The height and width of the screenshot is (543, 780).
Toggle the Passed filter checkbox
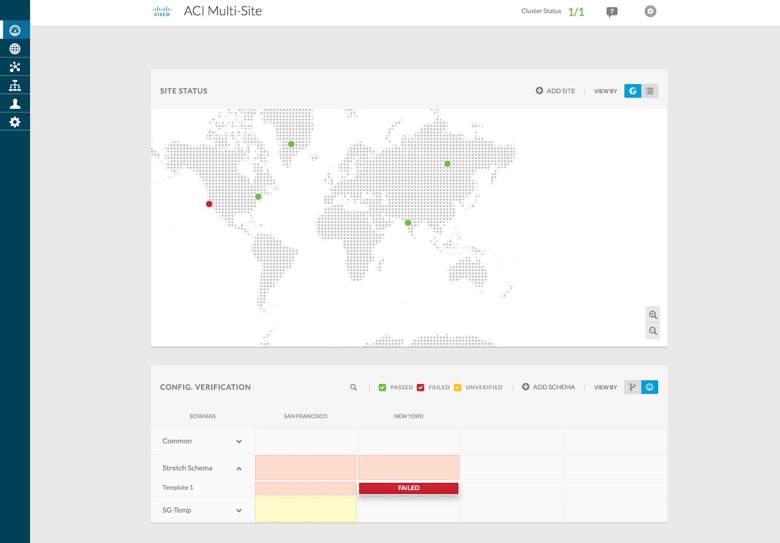[x=382, y=387]
